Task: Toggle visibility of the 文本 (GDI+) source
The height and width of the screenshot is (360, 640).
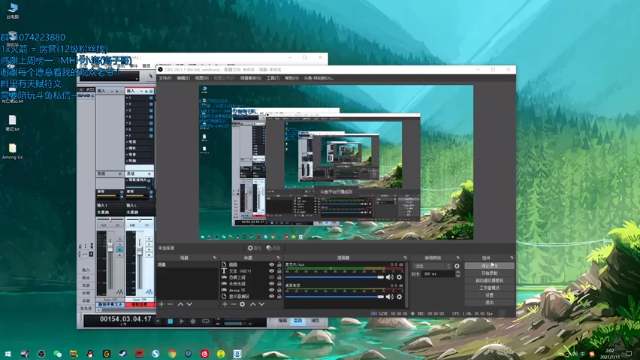Action: [271, 271]
